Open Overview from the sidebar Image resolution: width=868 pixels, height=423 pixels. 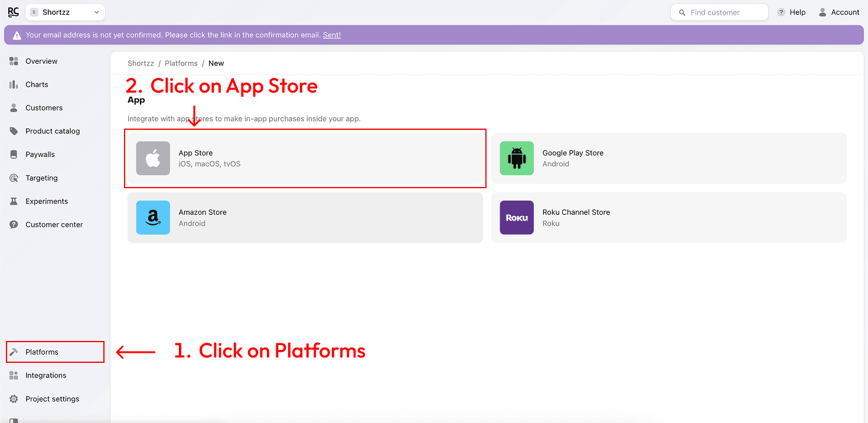(41, 61)
